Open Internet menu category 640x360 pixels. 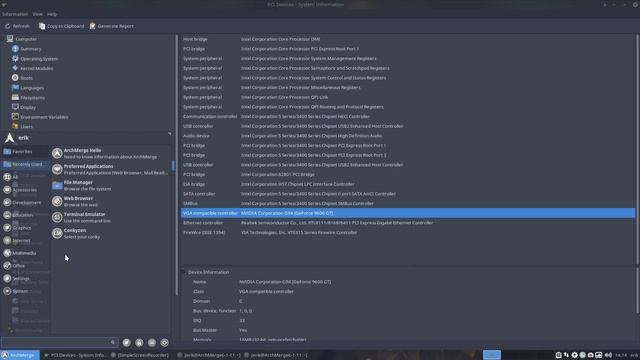24,241
